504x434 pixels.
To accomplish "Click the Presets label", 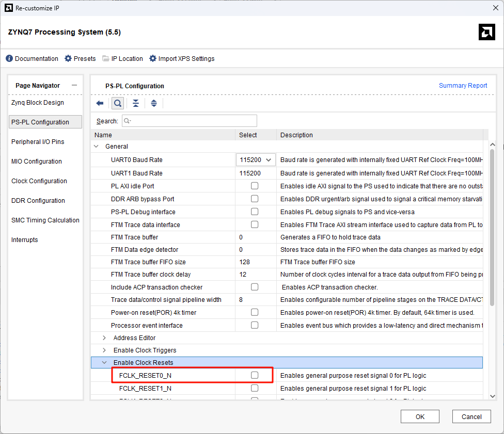I will [85, 58].
